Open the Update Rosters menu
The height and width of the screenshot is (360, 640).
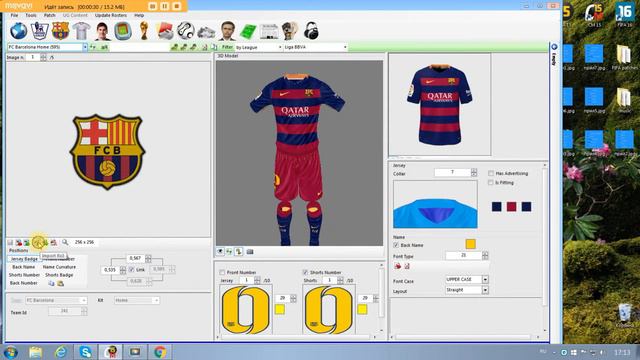111,15
